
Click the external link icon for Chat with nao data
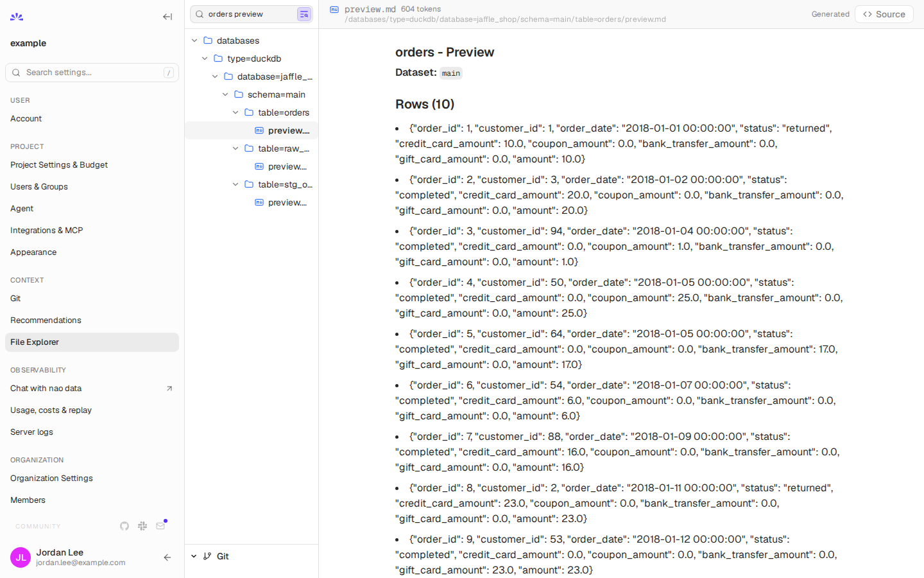(169, 389)
